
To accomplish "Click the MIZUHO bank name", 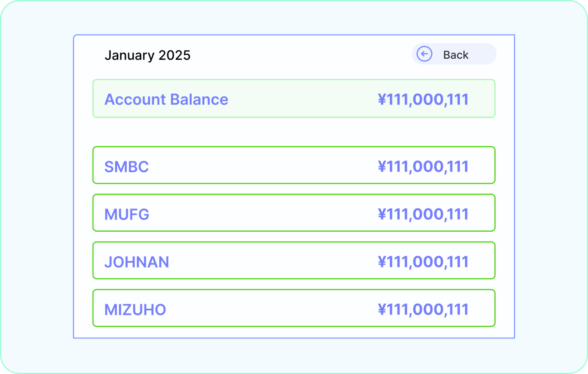I will pyautogui.click(x=135, y=310).
